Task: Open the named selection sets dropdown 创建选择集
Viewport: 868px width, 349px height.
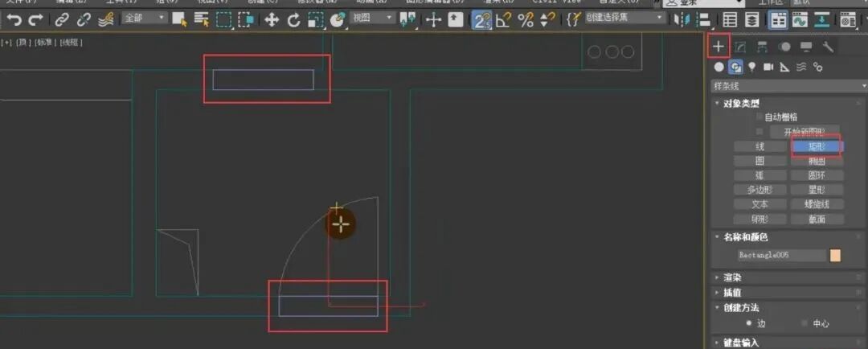Action: [x=625, y=18]
